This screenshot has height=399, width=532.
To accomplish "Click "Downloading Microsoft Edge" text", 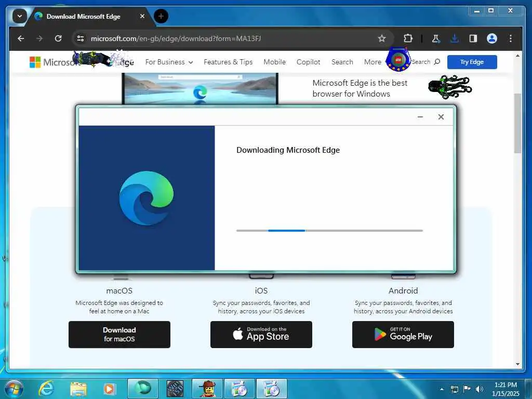I will (288, 150).
